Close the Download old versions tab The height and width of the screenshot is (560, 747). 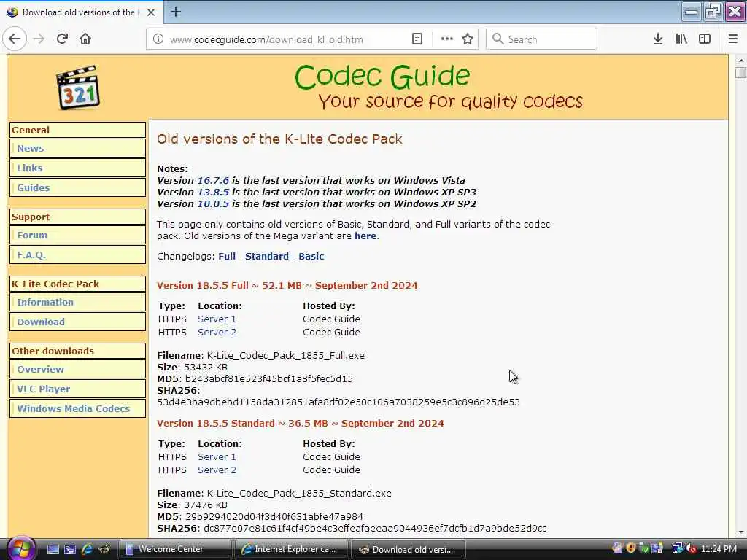(151, 12)
